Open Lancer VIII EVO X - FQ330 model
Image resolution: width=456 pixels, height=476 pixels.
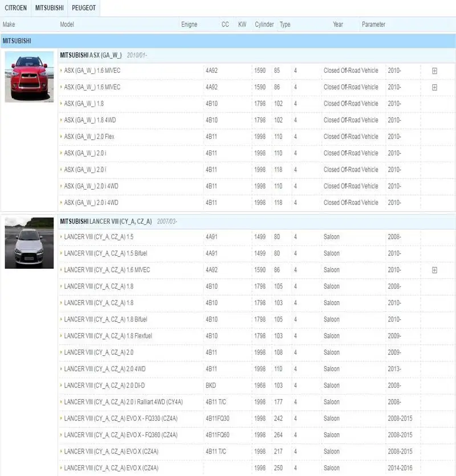pyautogui.click(x=121, y=418)
